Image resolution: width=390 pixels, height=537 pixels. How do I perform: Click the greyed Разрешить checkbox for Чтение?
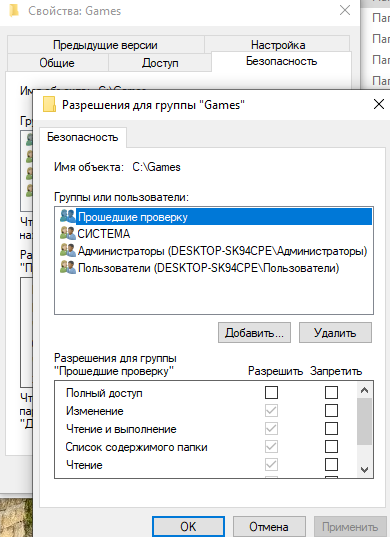click(271, 465)
